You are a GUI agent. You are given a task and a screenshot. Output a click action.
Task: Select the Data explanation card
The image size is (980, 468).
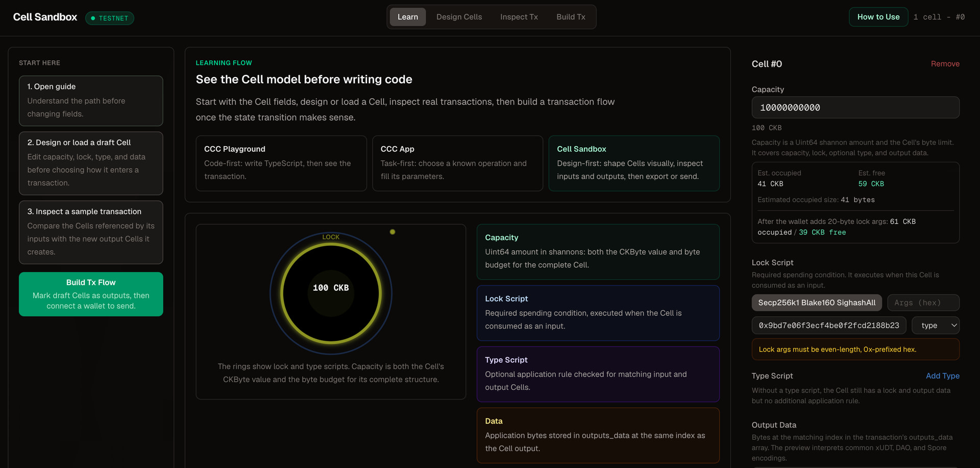tap(598, 435)
